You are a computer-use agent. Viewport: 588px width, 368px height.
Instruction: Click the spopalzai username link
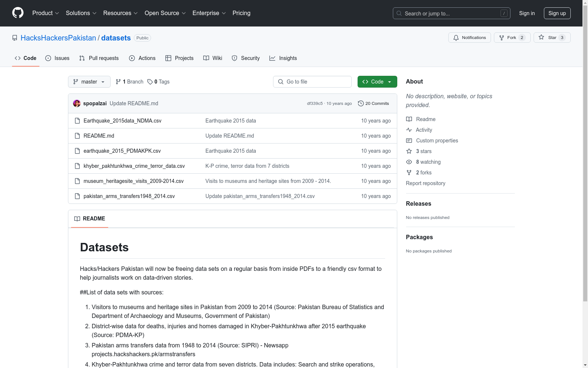point(95,103)
